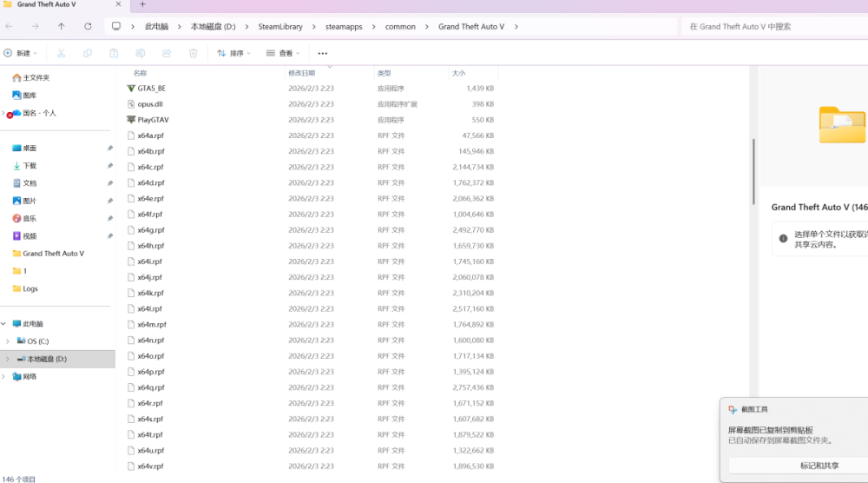The image size is (868, 483).
Task: Open the 排序 sort dropdown
Action: (x=233, y=53)
